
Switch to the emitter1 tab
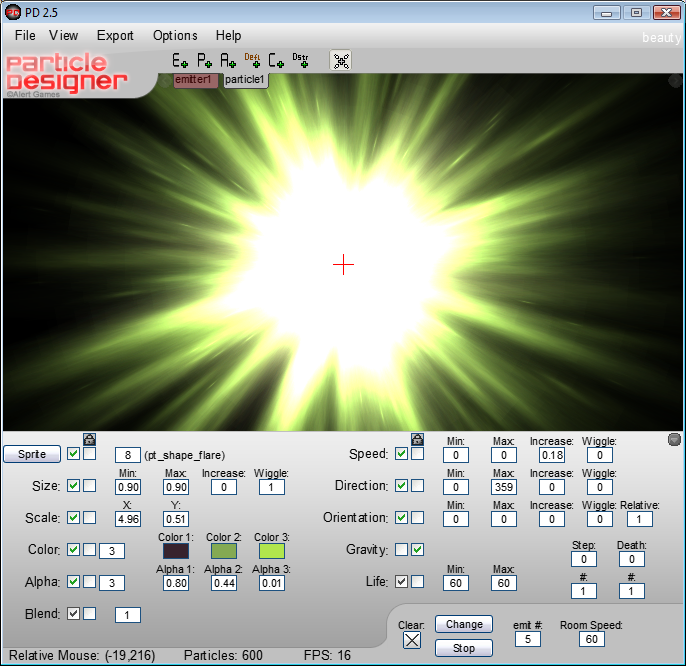196,81
